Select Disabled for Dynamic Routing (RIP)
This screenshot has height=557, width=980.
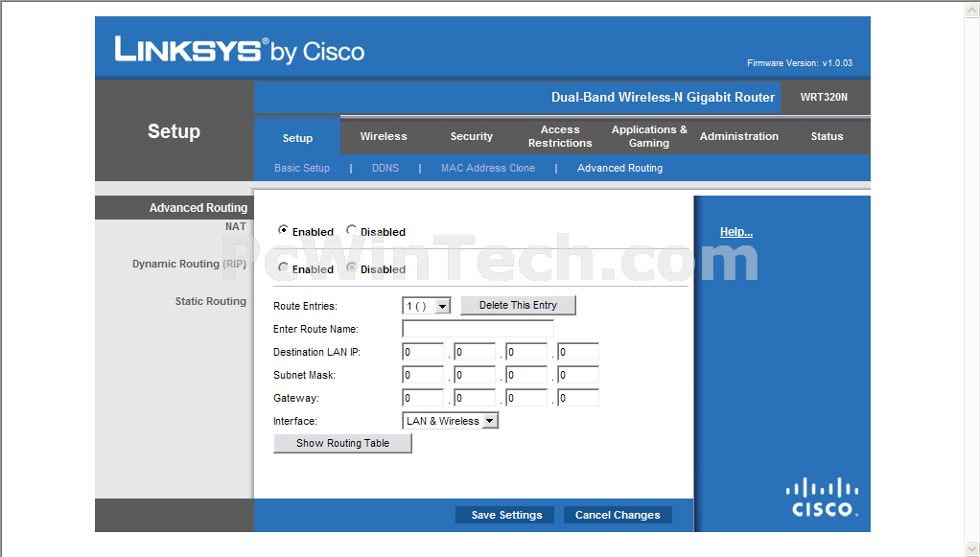tap(351, 268)
